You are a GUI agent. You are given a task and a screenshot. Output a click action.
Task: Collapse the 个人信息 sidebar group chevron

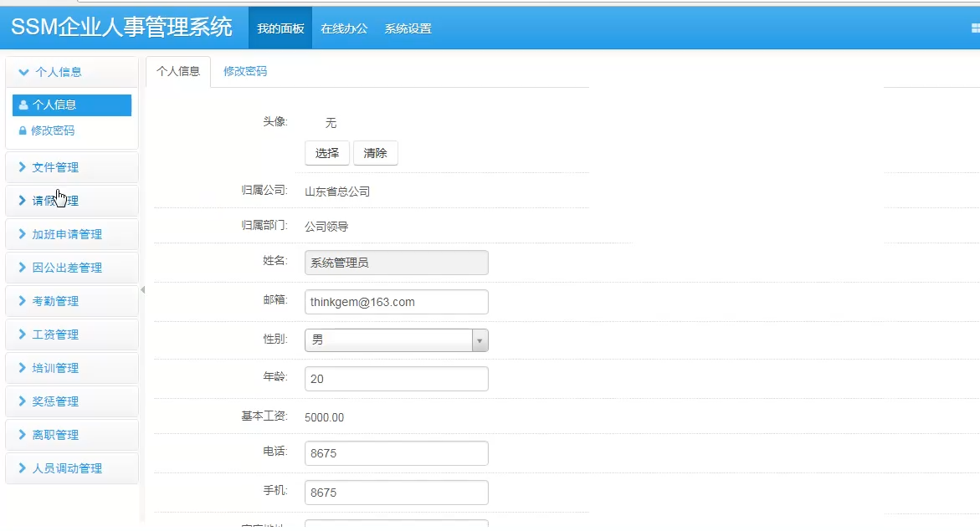pyautogui.click(x=23, y=72)
